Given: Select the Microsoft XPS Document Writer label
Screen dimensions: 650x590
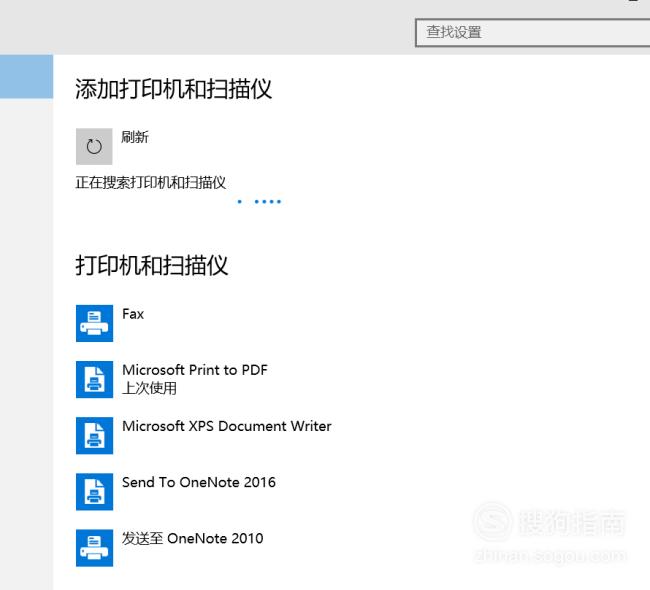Looking at the screenshot, I should 227,426.
